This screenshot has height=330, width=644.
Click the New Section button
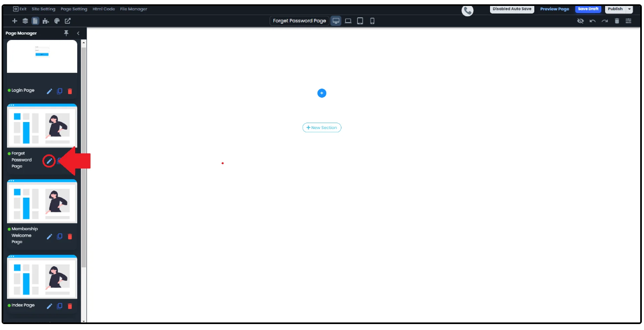coord(321,128)
